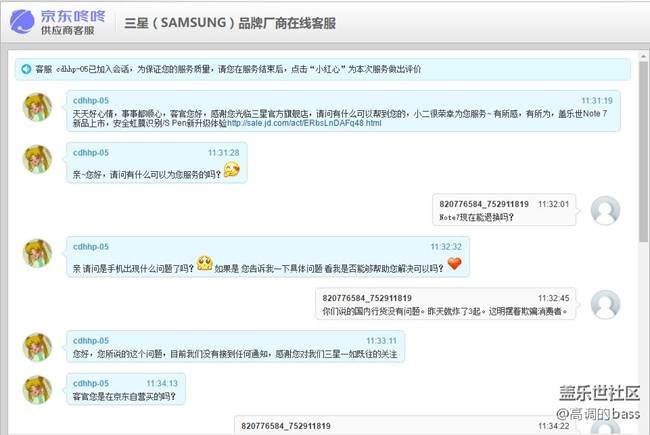Screen dimensions: 650x435
Task: Click the agent avatar beside the 11:33:11 message
Action: pyautogui.click(x=38, y=347)
